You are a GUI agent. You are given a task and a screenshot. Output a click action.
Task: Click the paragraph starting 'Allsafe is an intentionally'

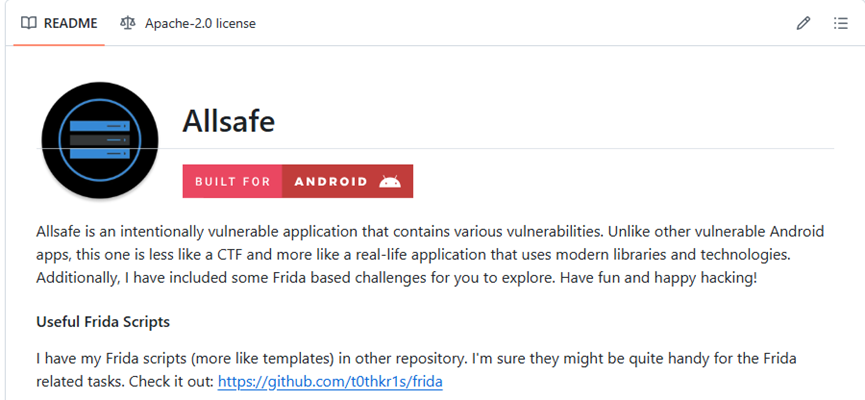[430, 254]
